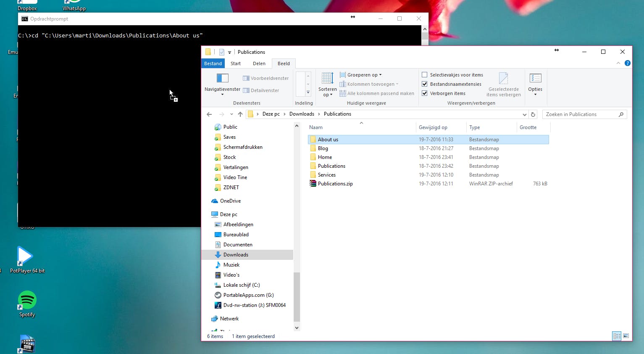Refresh the Publications folder view
The height and width of the screenshot is (354, 644).
[533, 114]
